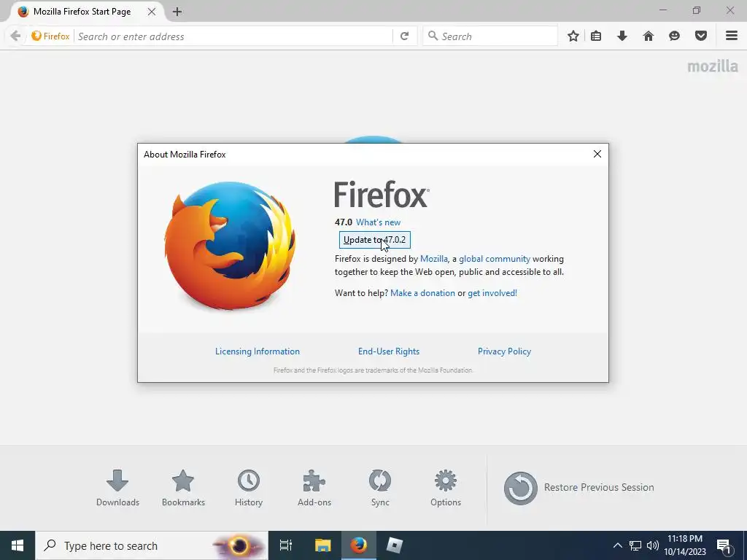This screenshot has width=747, height=560.
Task: Focus the address bar field
Action: tap(233, 36)
